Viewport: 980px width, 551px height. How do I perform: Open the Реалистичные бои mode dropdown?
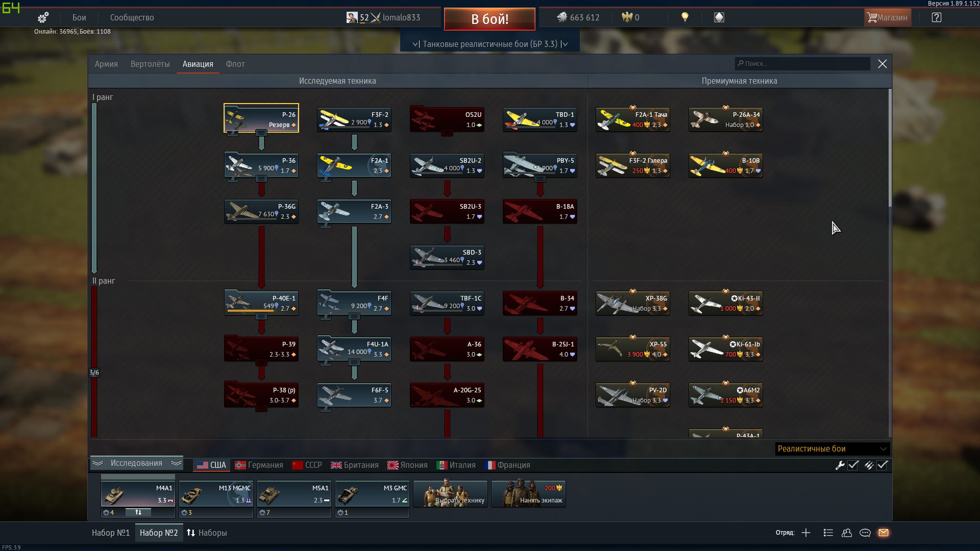(x=832, y=449)
